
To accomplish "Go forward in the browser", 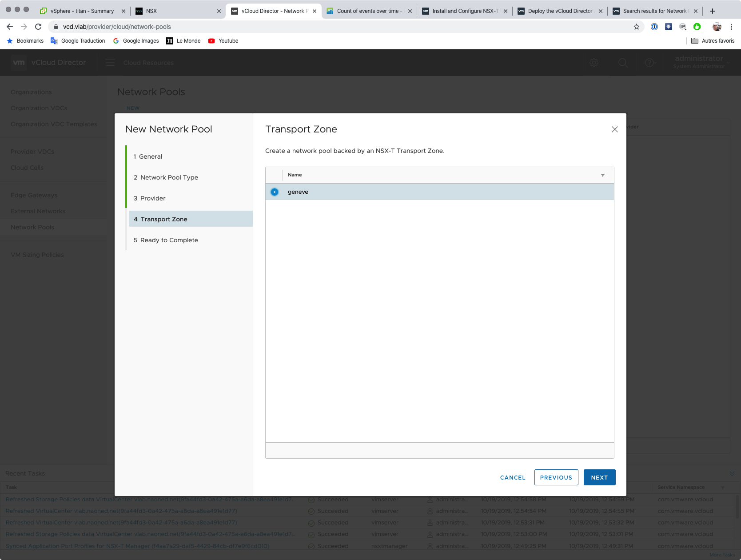I will click(x=24, y=27).
